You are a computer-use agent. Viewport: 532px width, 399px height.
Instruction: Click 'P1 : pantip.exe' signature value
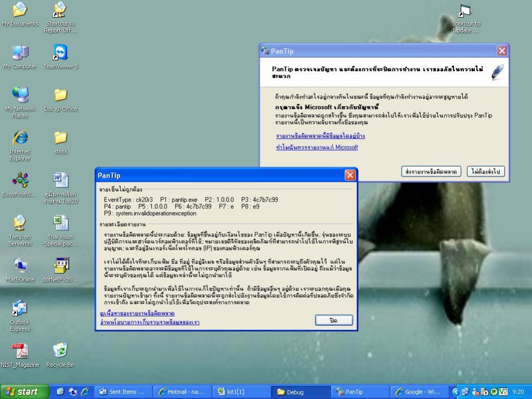tap(179, 200)
